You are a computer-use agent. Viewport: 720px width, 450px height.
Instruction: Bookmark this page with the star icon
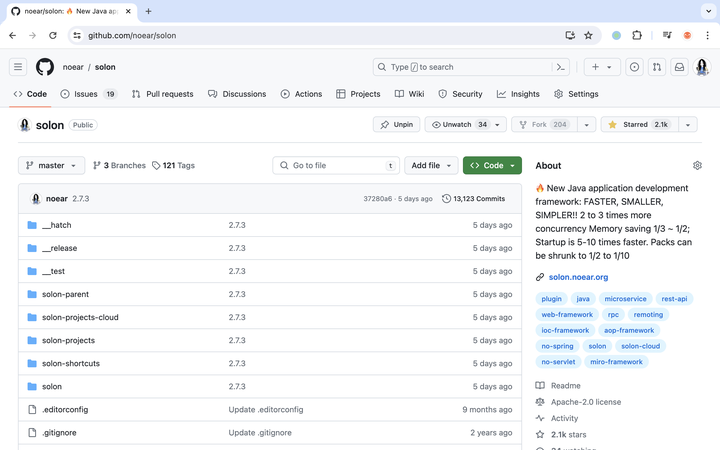click(588, 35)
